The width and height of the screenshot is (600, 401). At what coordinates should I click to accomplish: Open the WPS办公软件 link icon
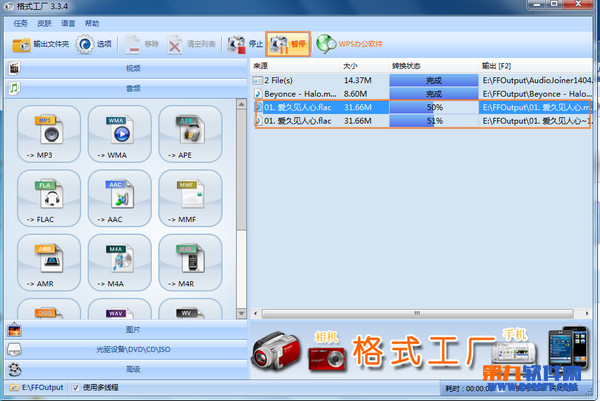326,44
